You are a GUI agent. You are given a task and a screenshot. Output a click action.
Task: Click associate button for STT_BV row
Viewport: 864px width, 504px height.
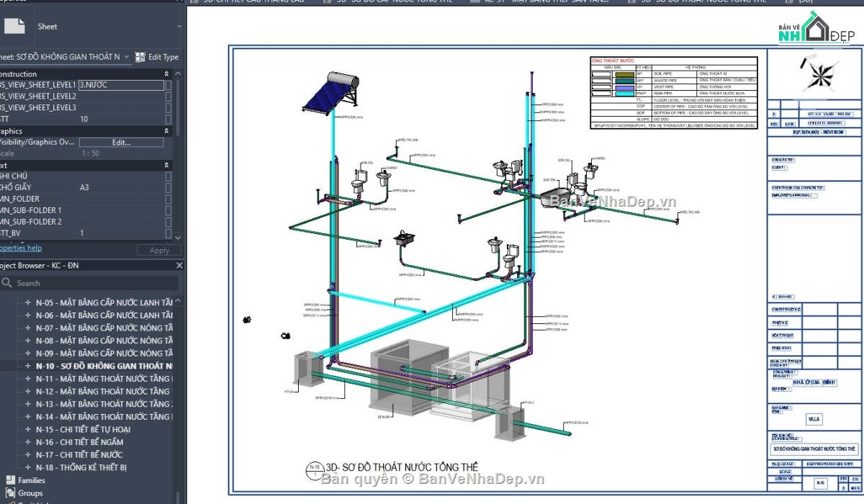pos(168,234)
